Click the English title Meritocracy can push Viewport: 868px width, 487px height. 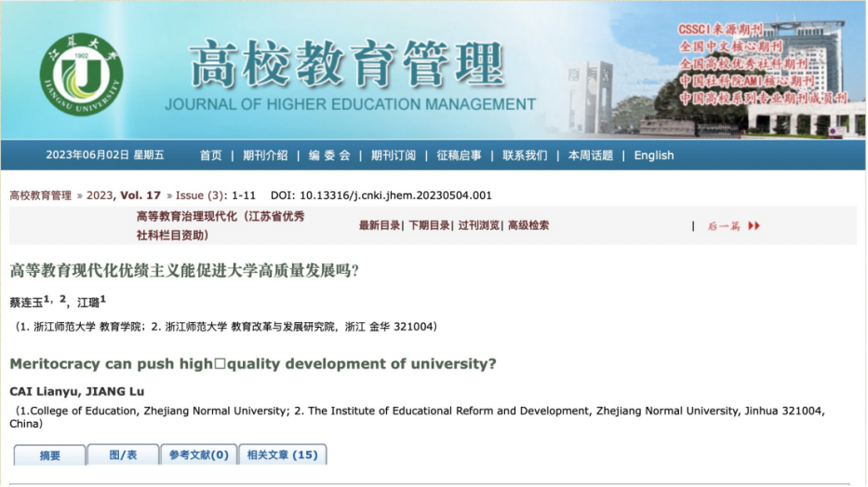point(252,364)
